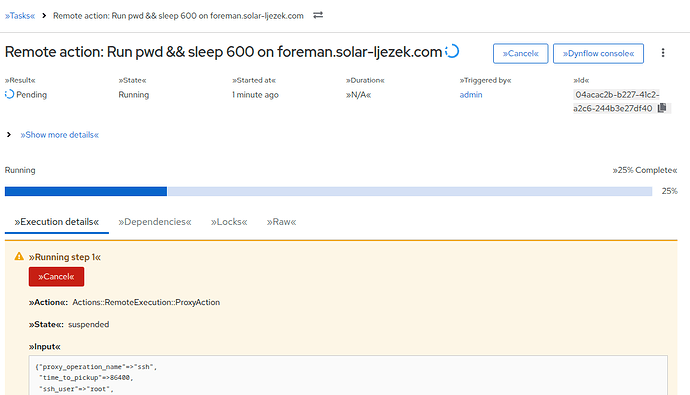Click the 25% progress bar
The image size is (690, 395).
(x=328, y=191)
